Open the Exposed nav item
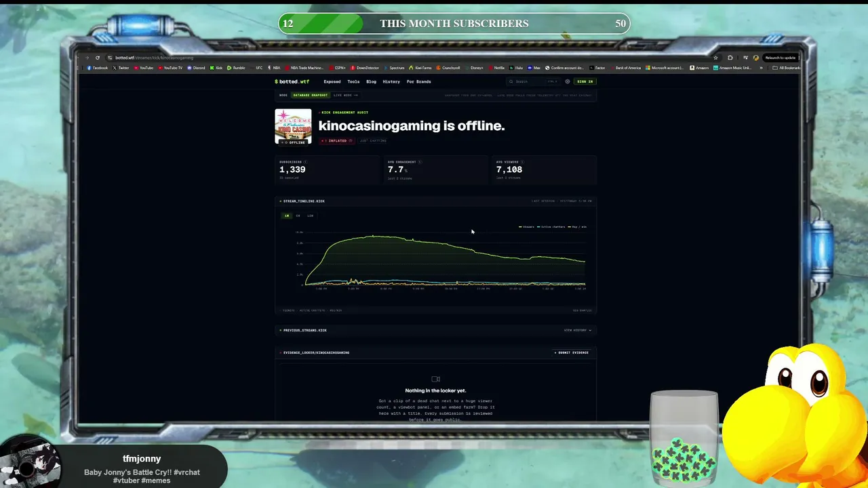The image size is (868, 488). click(332, 81)
